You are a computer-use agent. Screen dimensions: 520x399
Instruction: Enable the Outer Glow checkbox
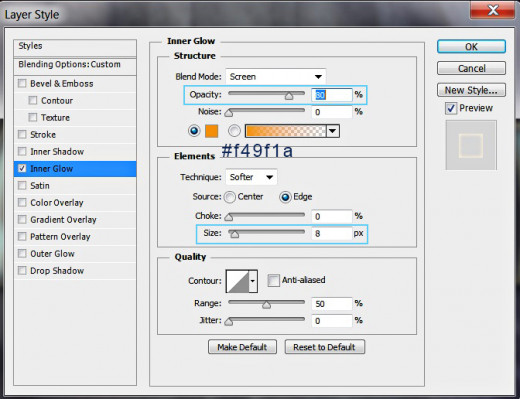(22, 253)
